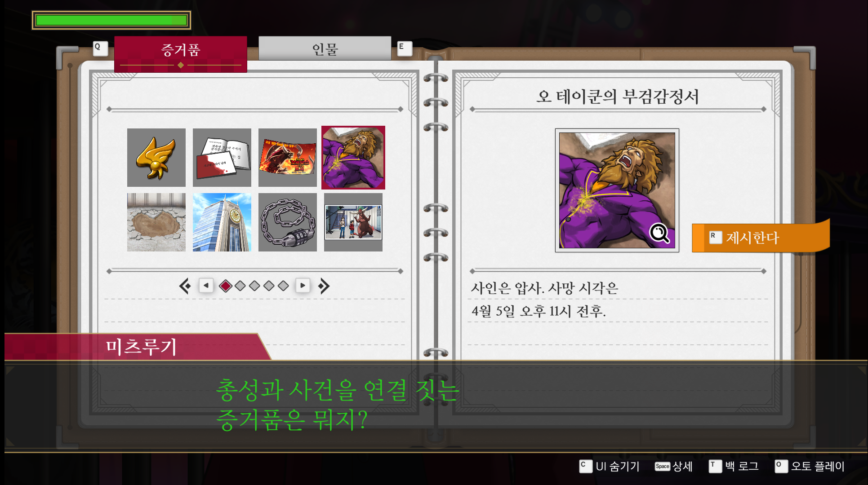
Task: Select the autopsy report evidence thumbnail
Action: [x=353, y=158]
